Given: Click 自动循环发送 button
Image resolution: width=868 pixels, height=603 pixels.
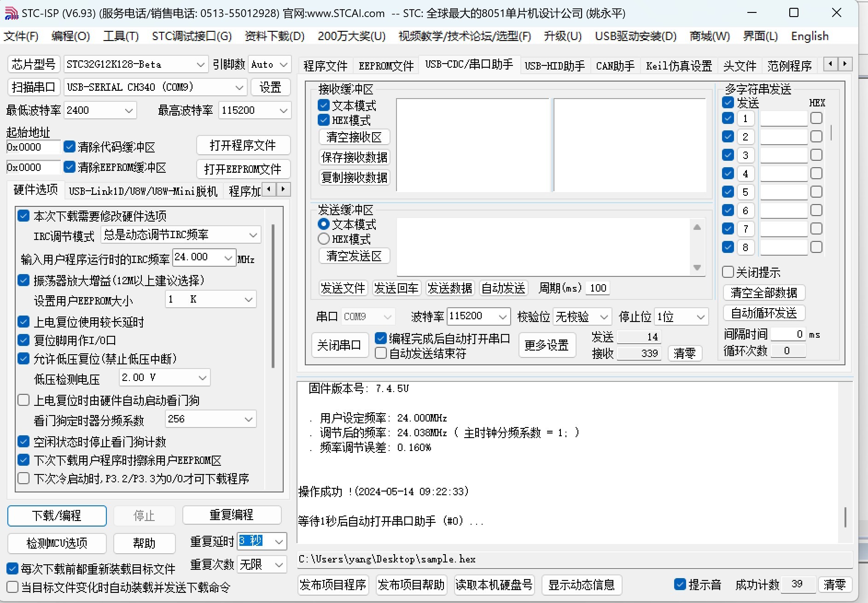Looking at the screenshot, I should point(764,313).
